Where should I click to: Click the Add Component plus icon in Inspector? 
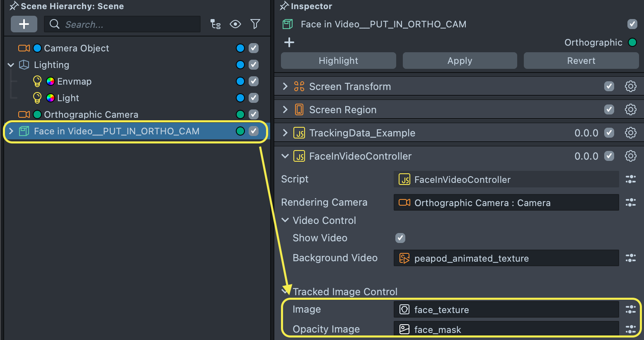point(289,42)
